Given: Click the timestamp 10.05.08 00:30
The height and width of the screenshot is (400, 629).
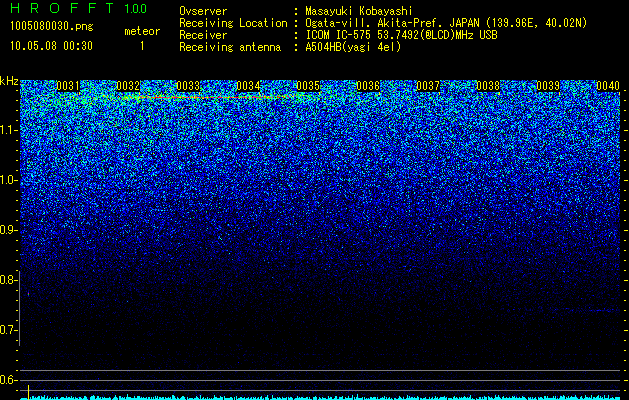Looking at the screenshot, I should point(51,46).
